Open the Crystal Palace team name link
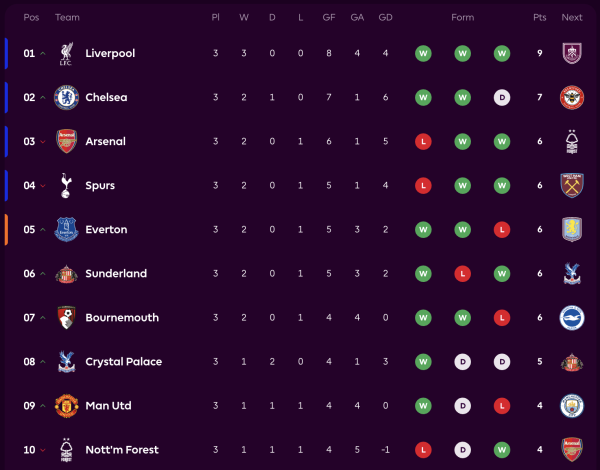 pyautogui.click(x=123, y=361)
